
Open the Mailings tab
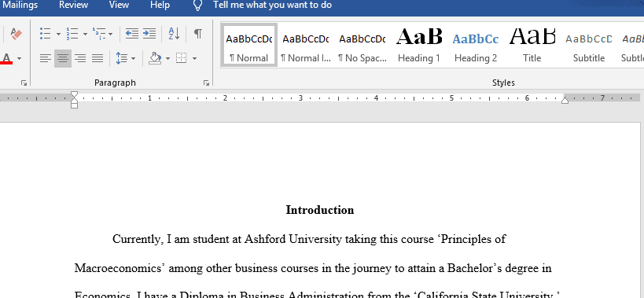click(x=20, y=5)
